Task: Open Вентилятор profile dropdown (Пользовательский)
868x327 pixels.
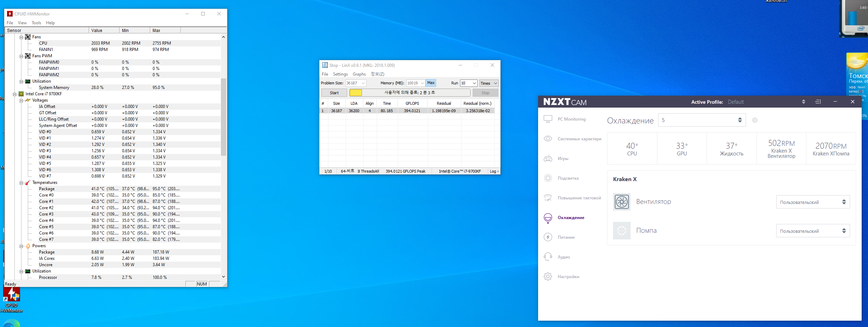Action: tap(813, 202)
